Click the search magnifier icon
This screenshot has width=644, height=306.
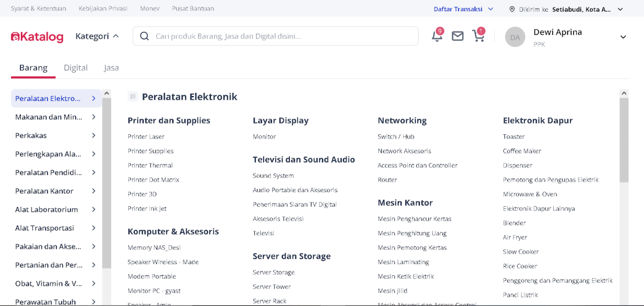tap(144, 36)
